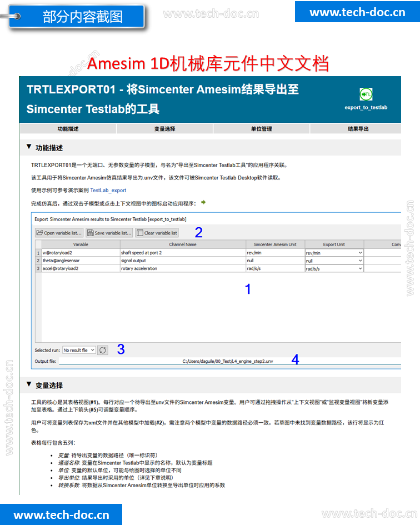Open the Selected run dropdown
The width and height of the screenshot is (420, 525).
(x=79, y=350)
